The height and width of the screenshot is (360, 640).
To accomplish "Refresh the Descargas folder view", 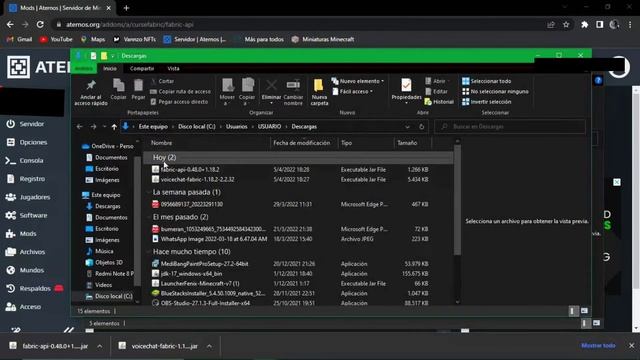I will click(x=422, y=127).
